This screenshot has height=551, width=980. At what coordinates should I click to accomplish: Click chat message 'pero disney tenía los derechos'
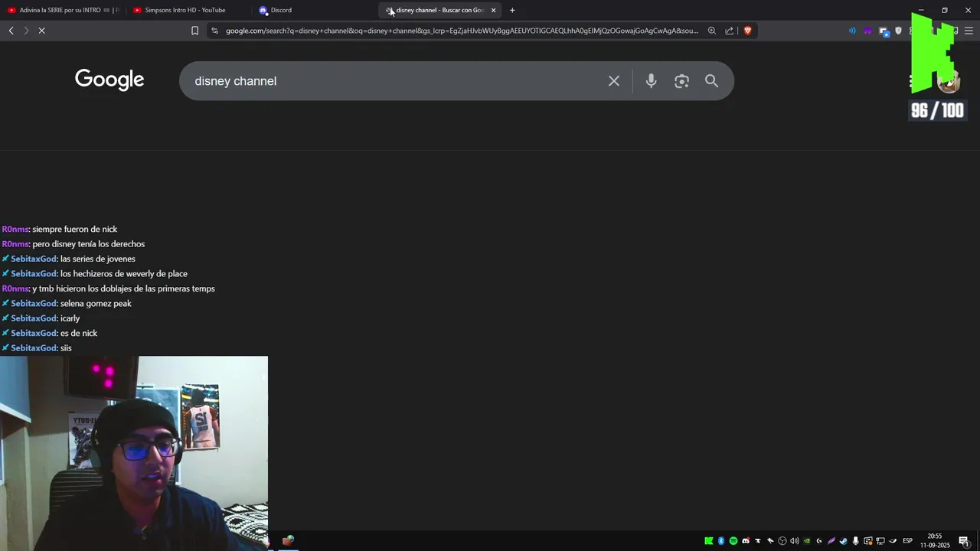88,244
